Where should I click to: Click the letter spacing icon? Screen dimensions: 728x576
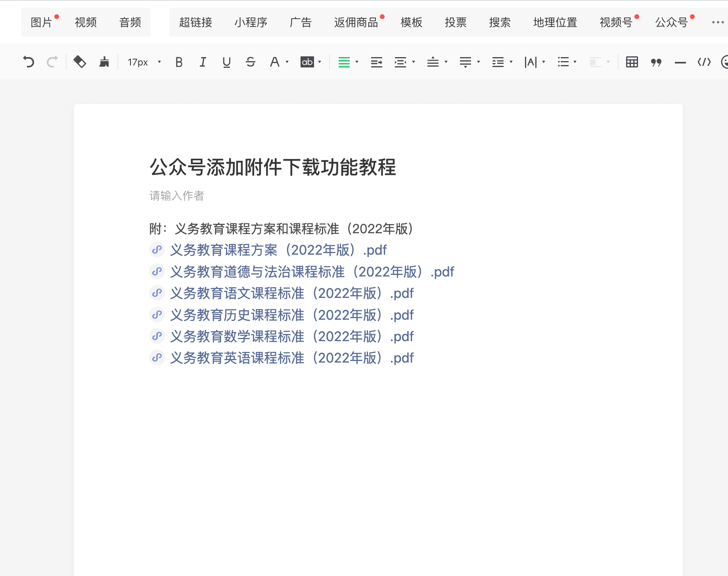(531, 62)
